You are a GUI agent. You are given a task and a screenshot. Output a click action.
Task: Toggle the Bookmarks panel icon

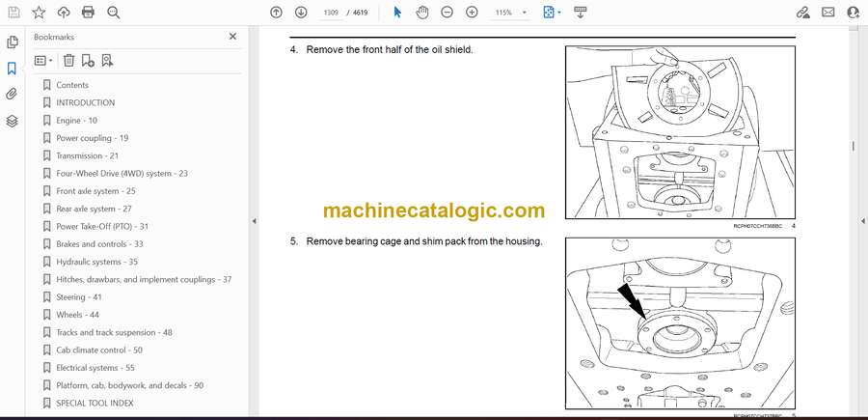pyautogui.click(x=12, y=69)
